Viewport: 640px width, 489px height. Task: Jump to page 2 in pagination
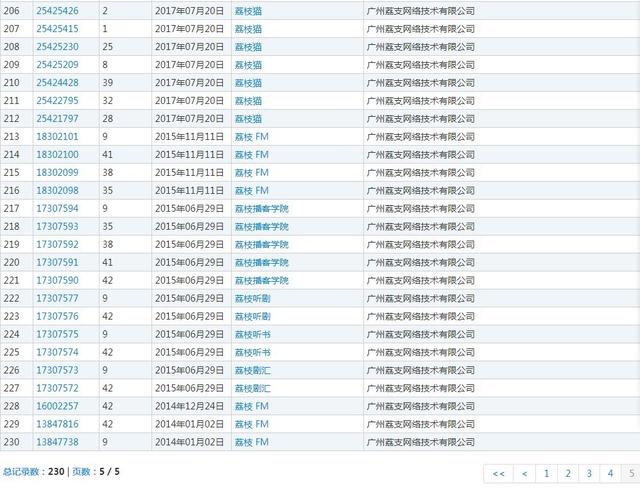568,473
